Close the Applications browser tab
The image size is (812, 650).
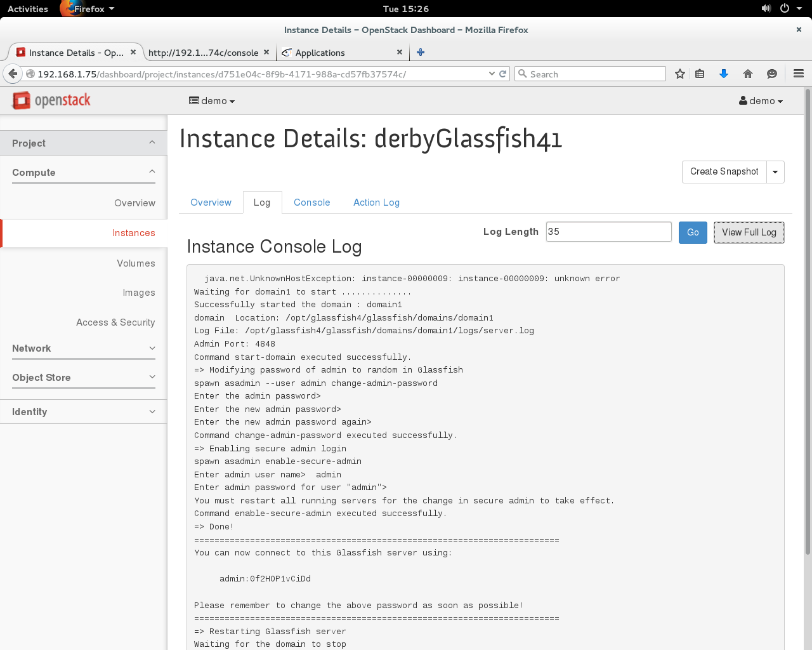tap(400, 52)
